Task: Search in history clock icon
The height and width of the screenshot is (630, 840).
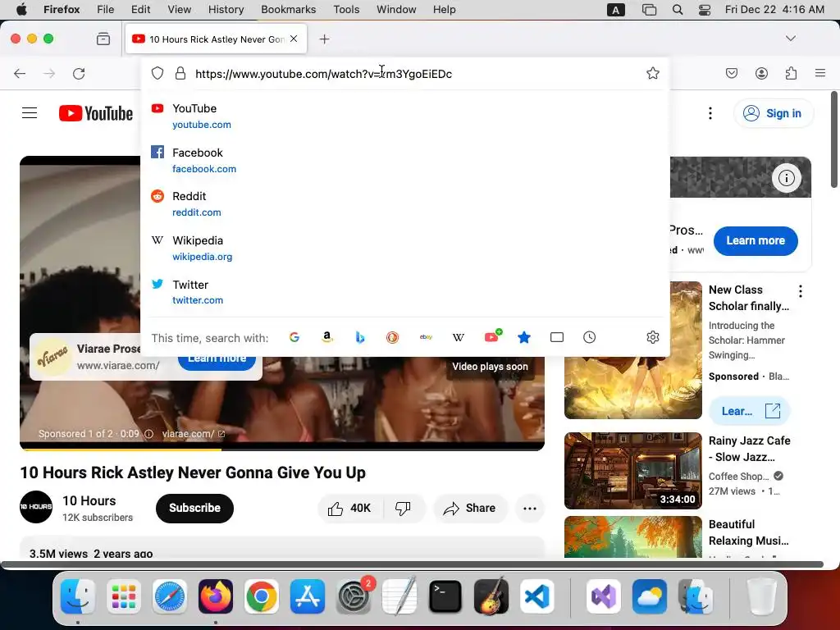Action: point(589,337)
